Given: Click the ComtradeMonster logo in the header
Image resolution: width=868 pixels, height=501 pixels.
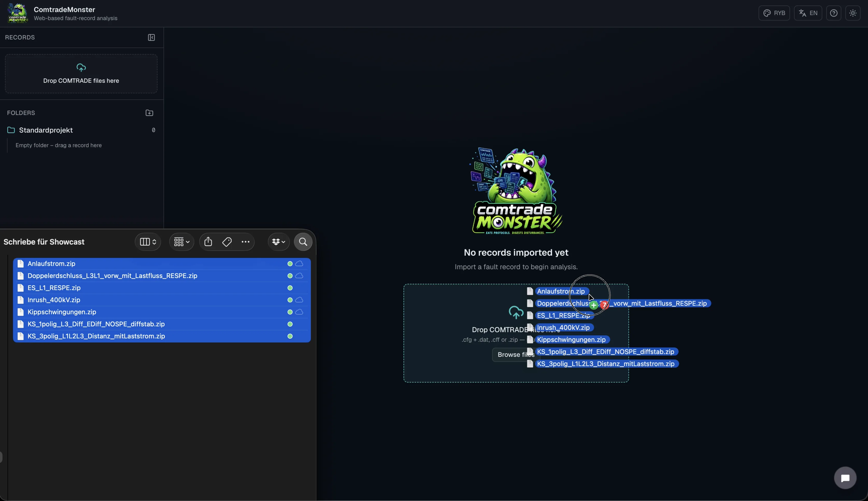Looking at the screenshot, I should (x=18, y=13).
